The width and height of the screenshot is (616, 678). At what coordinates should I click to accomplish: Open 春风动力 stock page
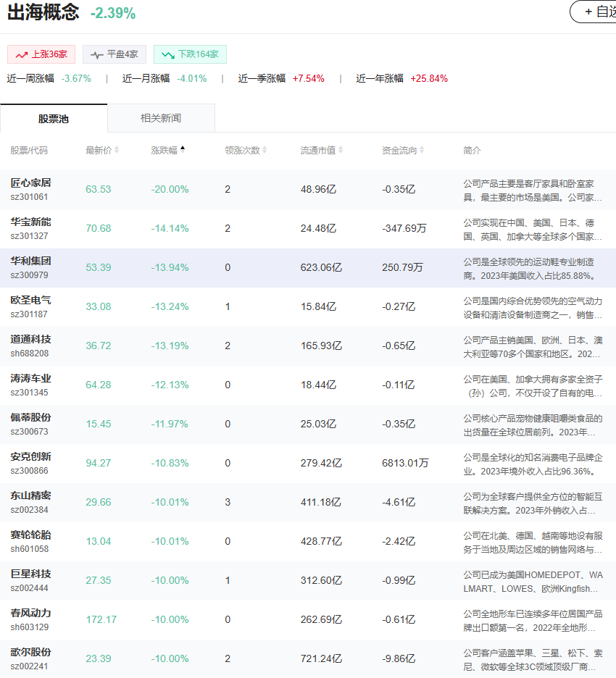tap(30, 613)
